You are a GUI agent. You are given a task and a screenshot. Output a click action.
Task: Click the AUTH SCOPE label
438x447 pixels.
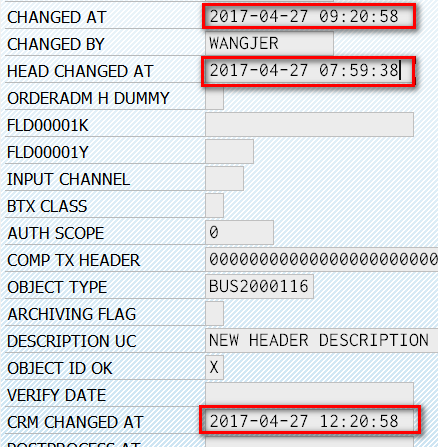55,233
